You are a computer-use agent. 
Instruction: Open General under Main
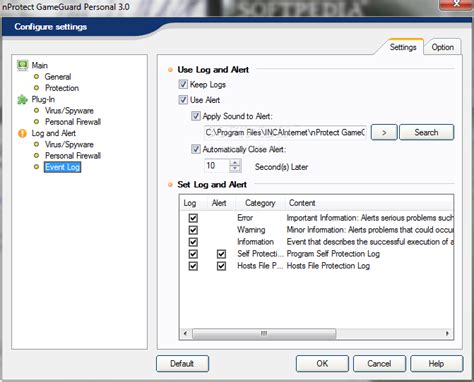(58, 77)
